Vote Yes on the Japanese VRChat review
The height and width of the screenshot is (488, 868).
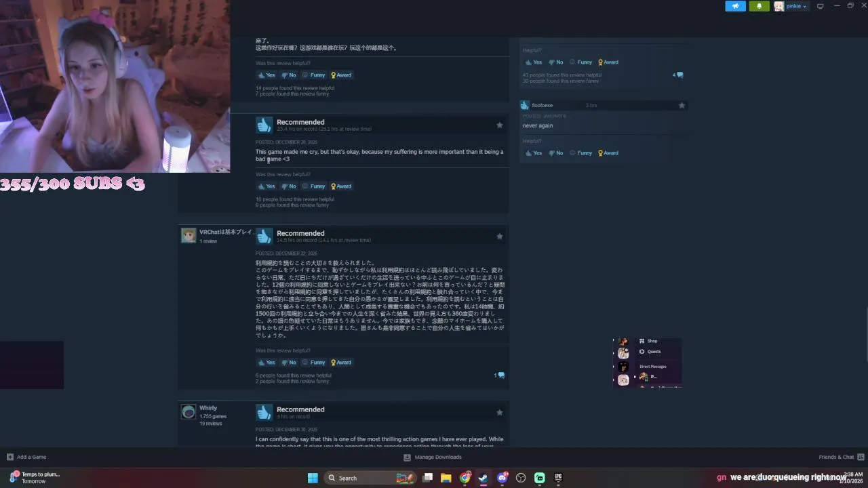pyautogui.click(x=266, y=363)
